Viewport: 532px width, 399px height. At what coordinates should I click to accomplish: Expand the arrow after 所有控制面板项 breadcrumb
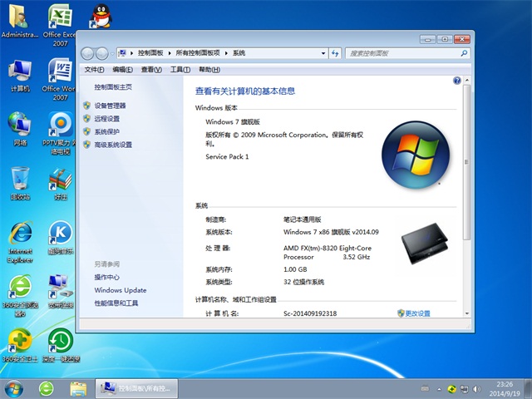226,53
